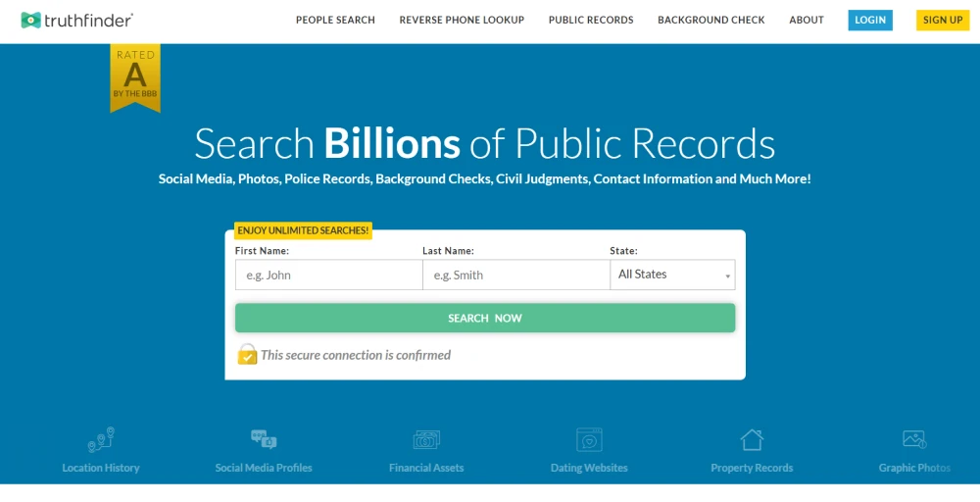
Task: Click the truthfinder logo icon
Action: point(30,20)
